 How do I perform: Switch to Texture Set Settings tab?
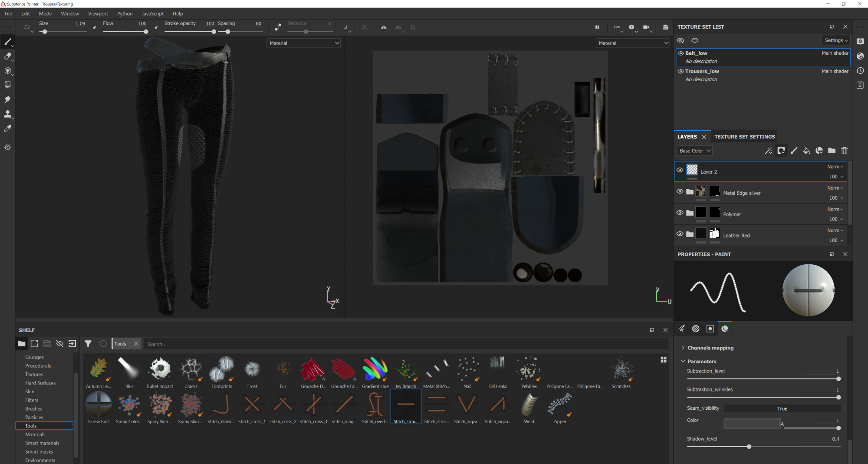(744, 137)
